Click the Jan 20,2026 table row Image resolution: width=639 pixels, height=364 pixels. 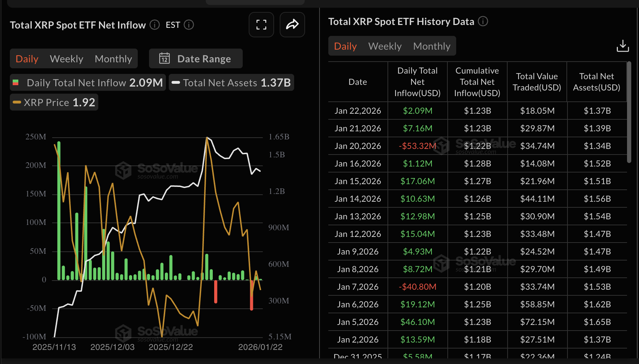coord(477,146)
